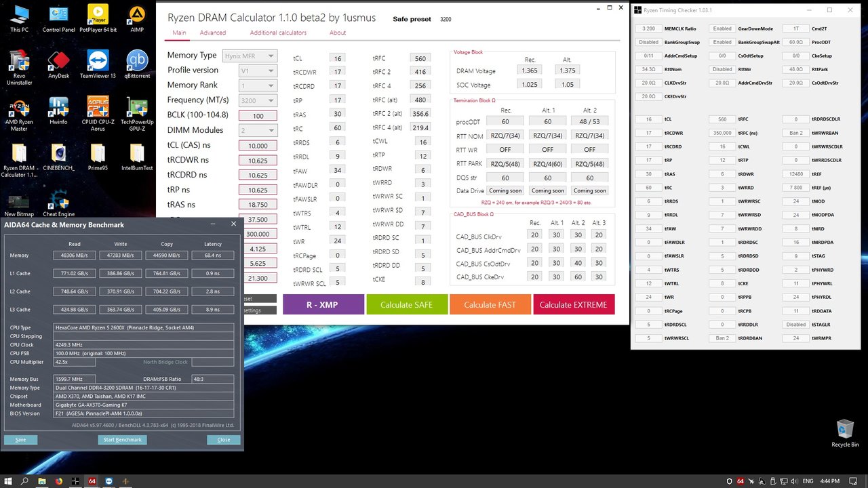Open the Recycle Bin
The height and width of the screenshot is (488, 868).
(845, 434)
